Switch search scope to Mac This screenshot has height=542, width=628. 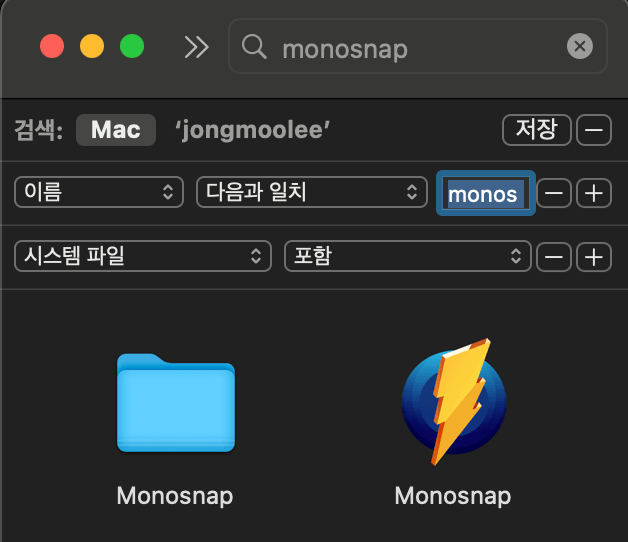point(116,130)
